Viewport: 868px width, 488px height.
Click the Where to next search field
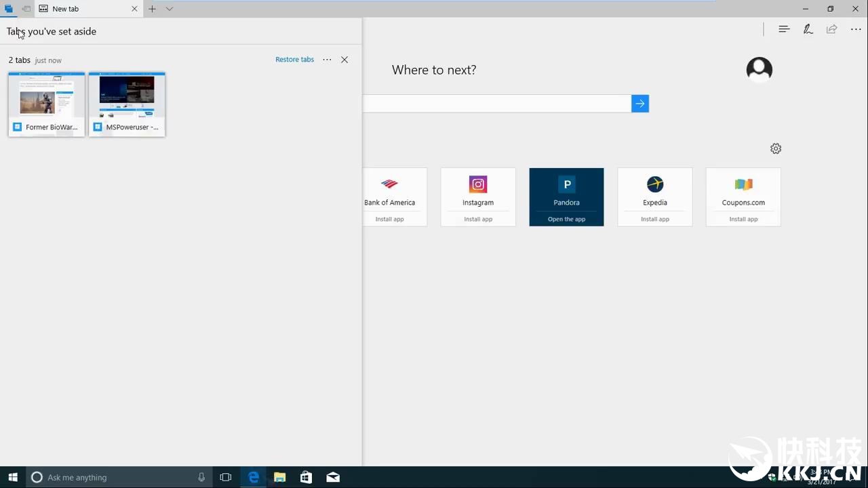tap(496, 104)
